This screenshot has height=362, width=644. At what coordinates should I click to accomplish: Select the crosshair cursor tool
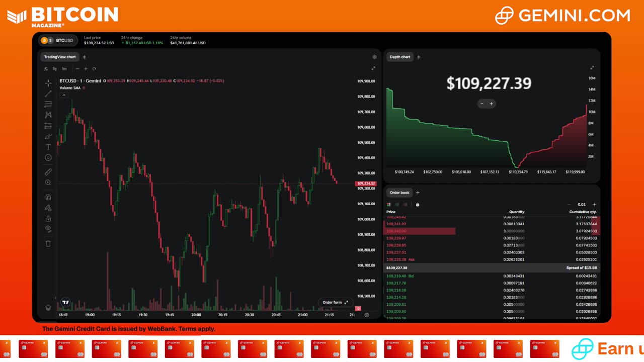[x=48, y=83]
